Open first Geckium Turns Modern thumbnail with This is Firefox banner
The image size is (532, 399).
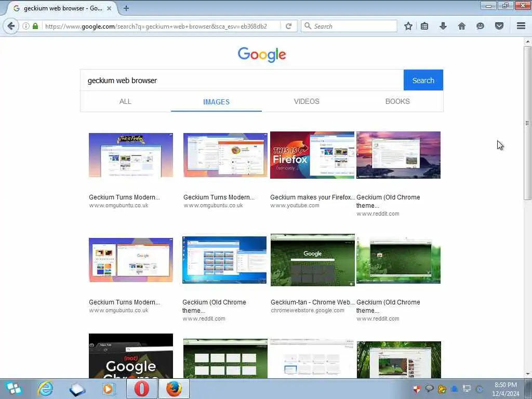(131, 155)
